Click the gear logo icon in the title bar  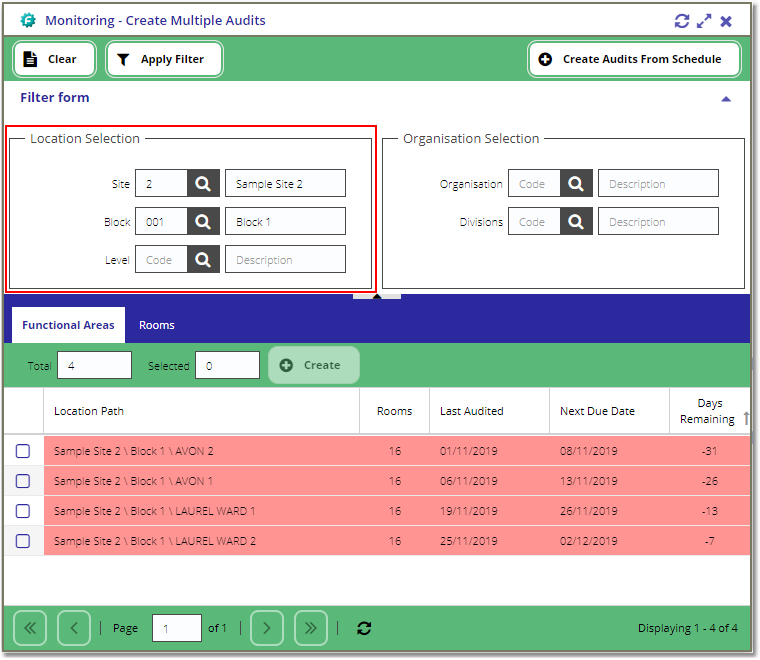point(28,20)
